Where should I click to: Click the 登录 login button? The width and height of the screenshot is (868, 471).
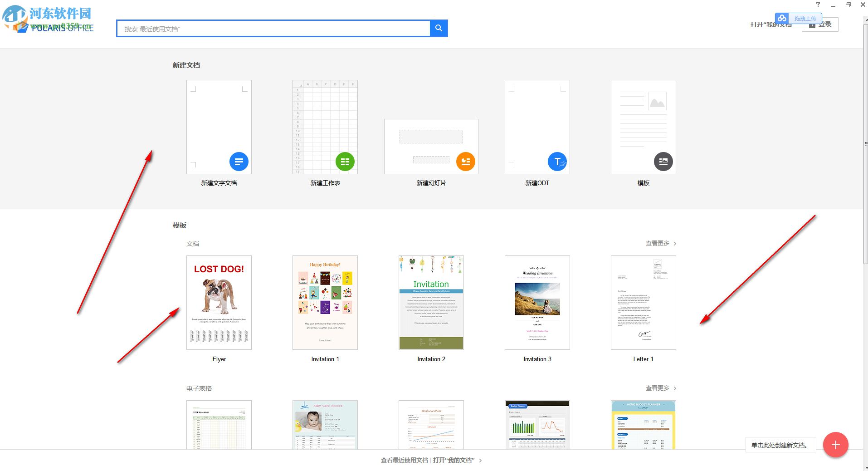(820, 25)
